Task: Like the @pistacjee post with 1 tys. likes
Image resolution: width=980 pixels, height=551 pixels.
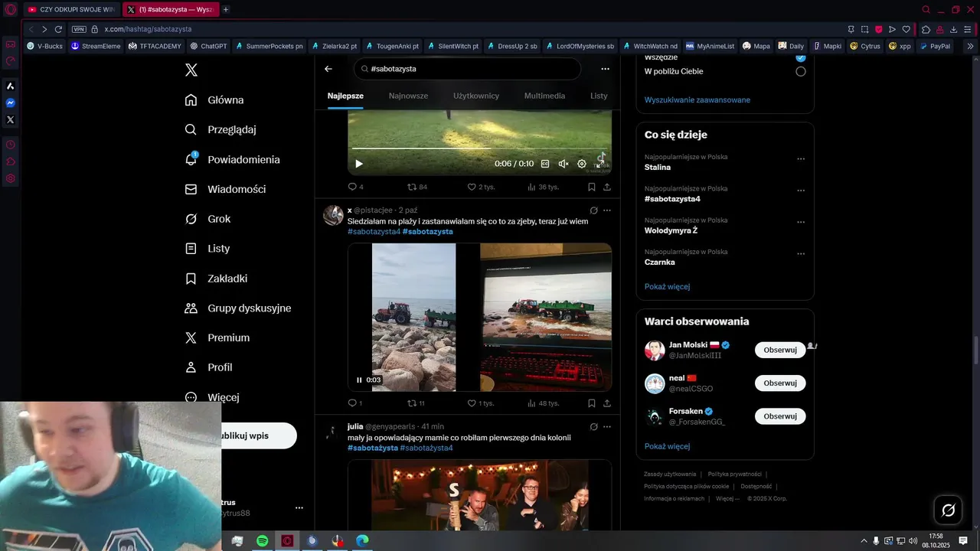Action: [481, 403]
